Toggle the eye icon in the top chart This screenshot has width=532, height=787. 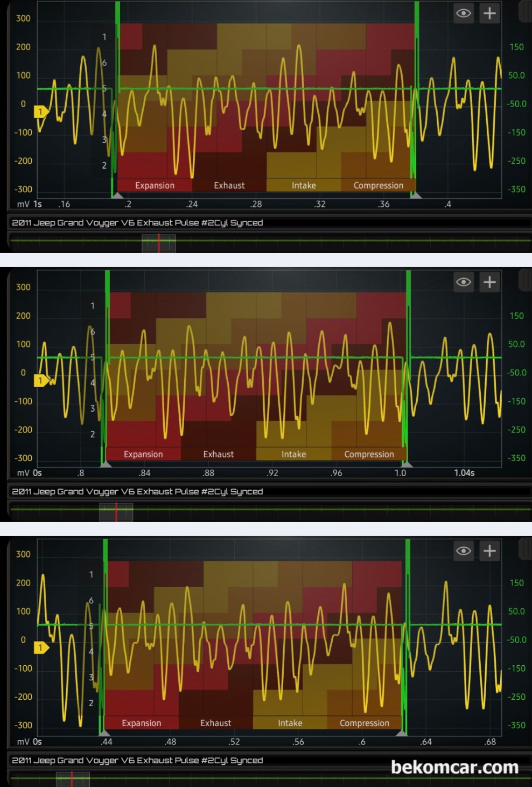pos(463,13)
